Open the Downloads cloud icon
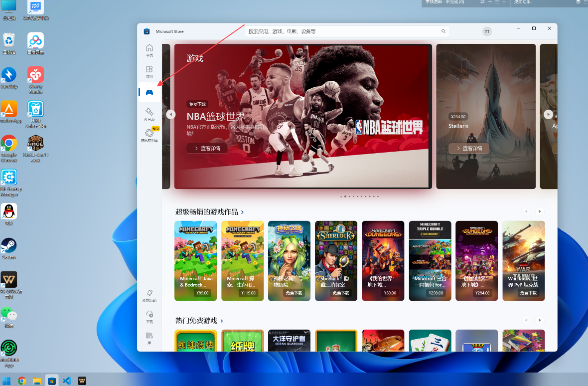Image resolution: width=588 pixels, height=386 pixels. (149, 316)
